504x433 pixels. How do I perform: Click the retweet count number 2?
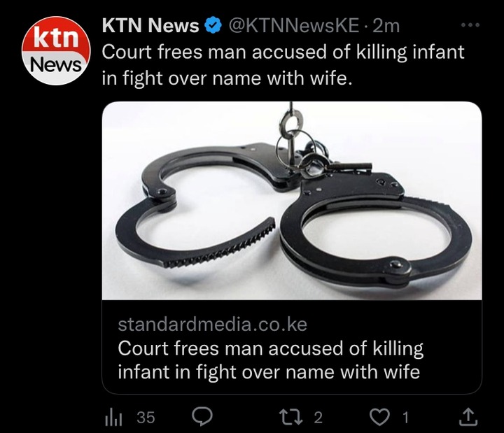318,417
